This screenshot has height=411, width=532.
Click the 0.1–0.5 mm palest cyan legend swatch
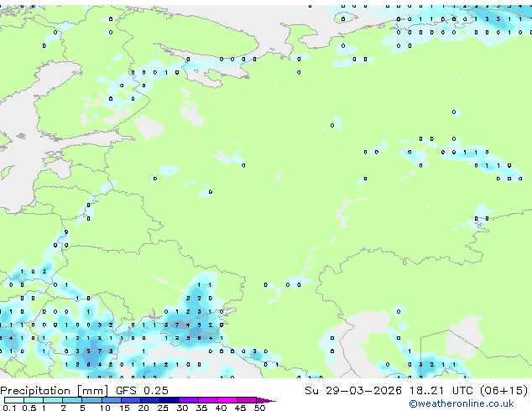click(14, 400)
